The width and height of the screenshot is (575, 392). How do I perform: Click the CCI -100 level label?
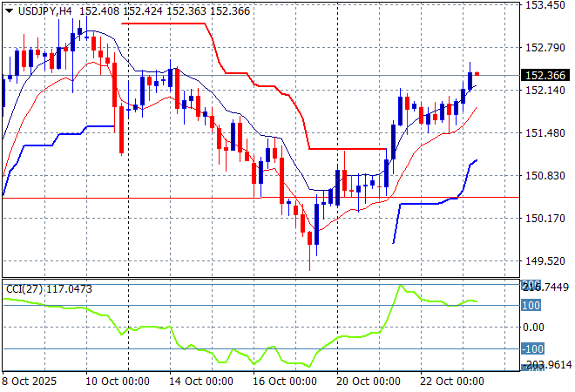pos(531,349)
